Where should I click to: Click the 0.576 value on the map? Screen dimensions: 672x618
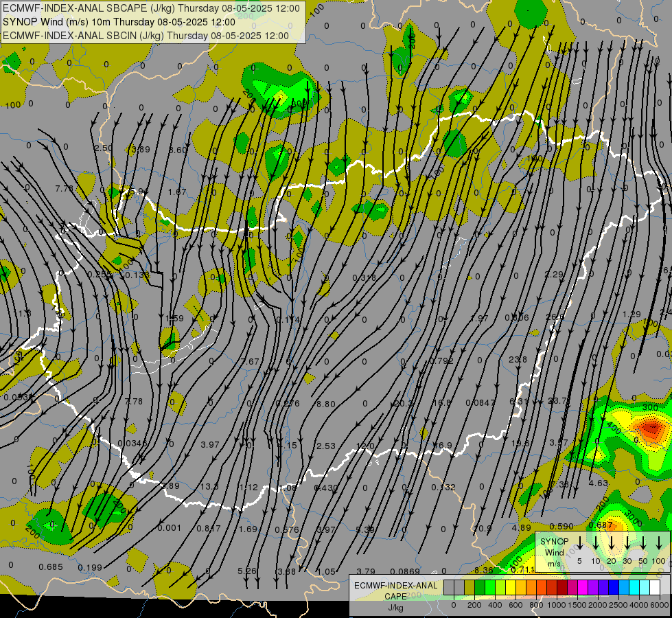click(x=287, y=529)
